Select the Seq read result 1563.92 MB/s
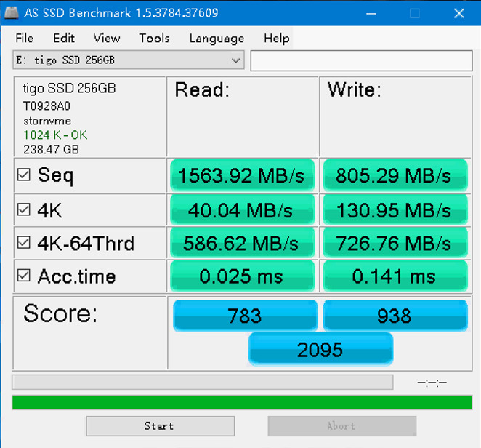Viewport: 481px width, 448px height. click(x=242, y=175)
